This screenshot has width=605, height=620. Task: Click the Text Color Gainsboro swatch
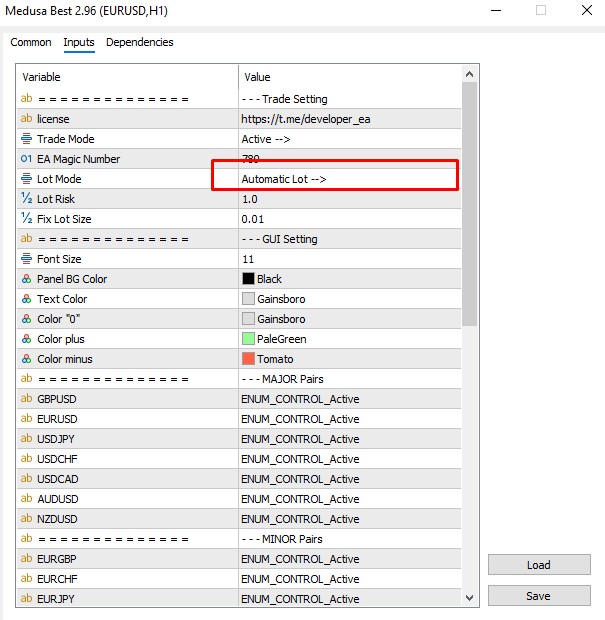pyautogui.click(x=248, y=299)
